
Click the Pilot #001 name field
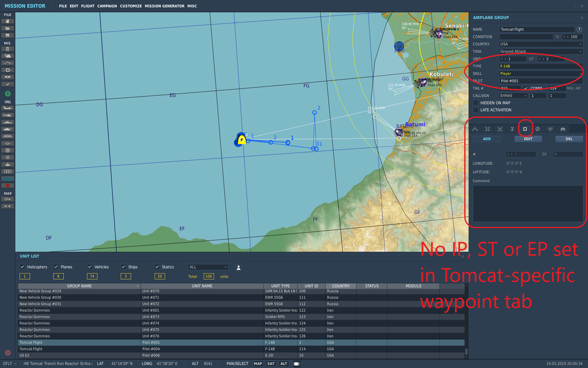tap(541, 81)
